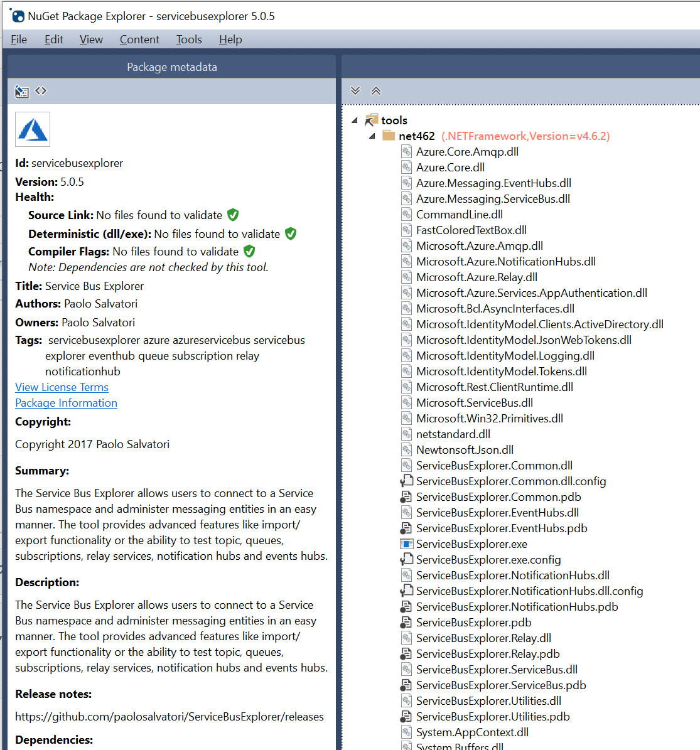Open View License Terms link

pos(61,387)
